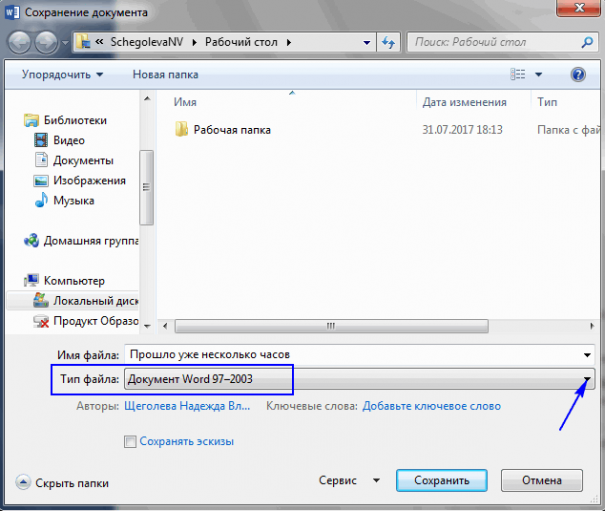The width and height of the screenshot is (605, 511).
Task: Enable the Сохранять эскизы checkbox
Action: 129,441
